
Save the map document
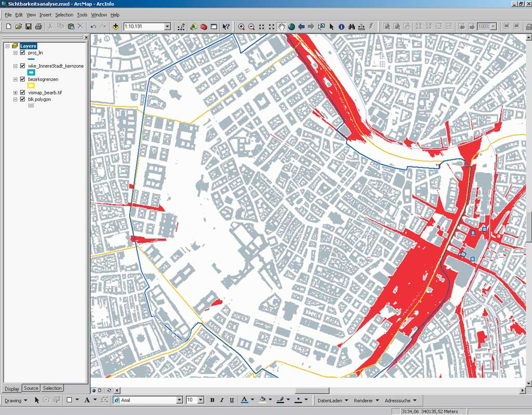point(28,26)
